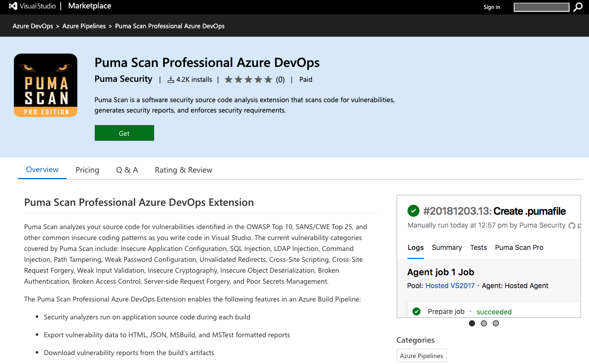Select the second carousel dot
Screen dimensions: 589x364
point(483,323)
